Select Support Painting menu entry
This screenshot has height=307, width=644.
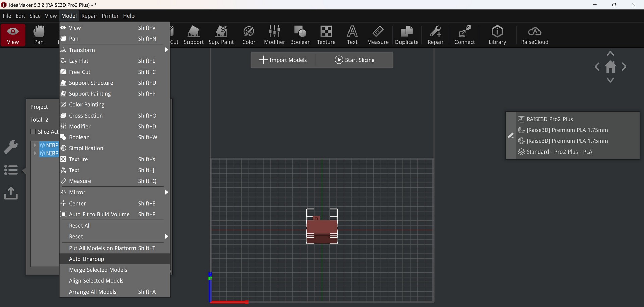115,94
